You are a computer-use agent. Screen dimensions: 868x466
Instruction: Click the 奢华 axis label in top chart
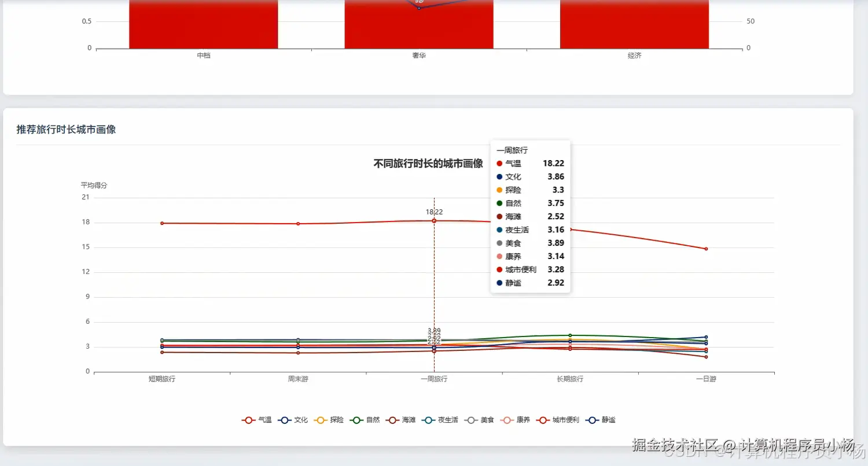coord(419,56)
